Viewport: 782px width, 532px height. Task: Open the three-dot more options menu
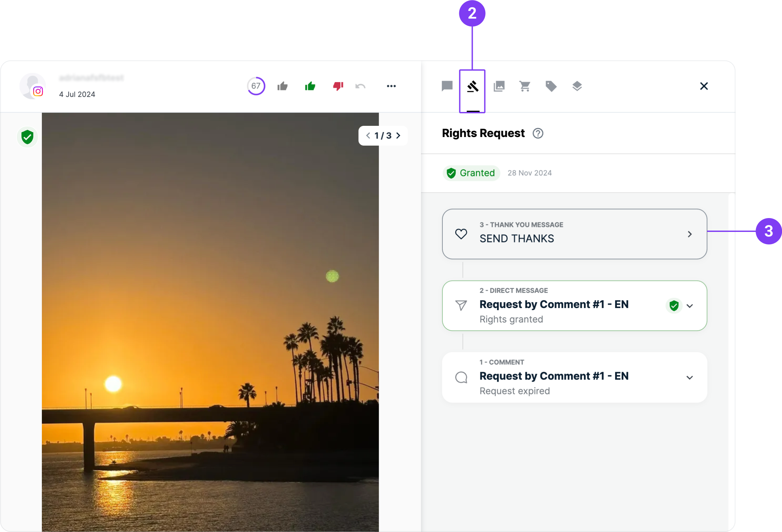(391, 86)
